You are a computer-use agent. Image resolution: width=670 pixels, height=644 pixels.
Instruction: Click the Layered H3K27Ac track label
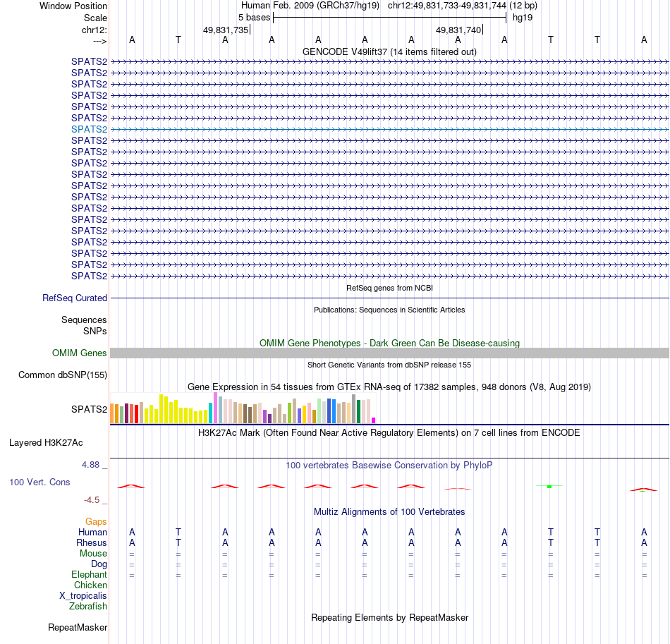pos(46,443)
